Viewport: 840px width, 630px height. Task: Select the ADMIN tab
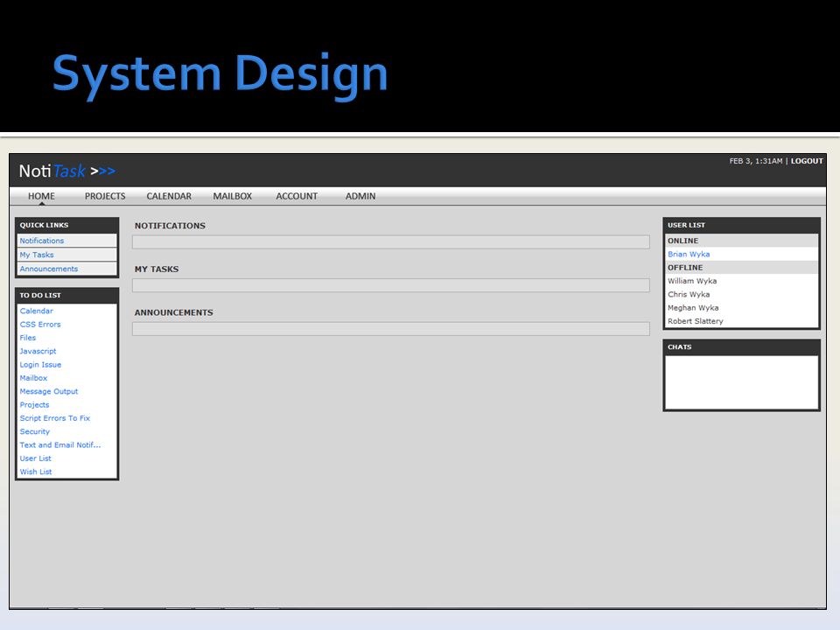coord(360,196)
